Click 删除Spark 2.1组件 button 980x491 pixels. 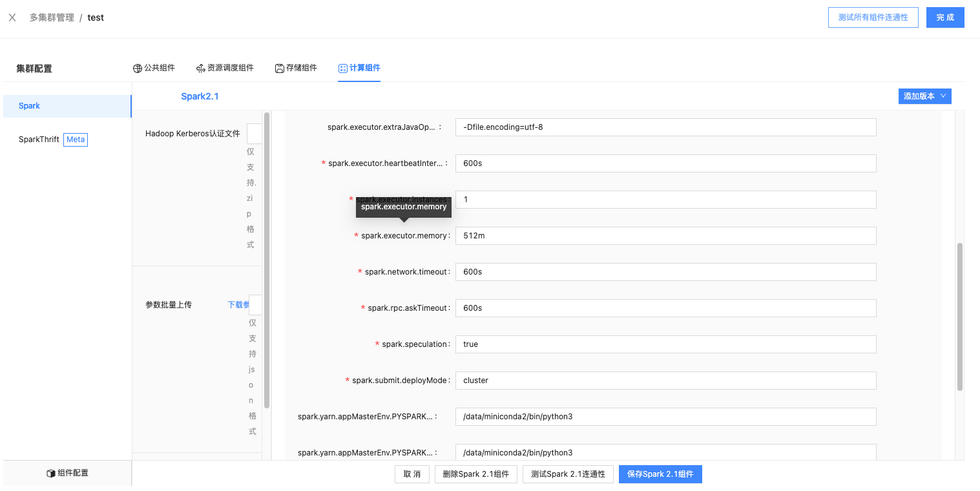[x=475, y=474]
